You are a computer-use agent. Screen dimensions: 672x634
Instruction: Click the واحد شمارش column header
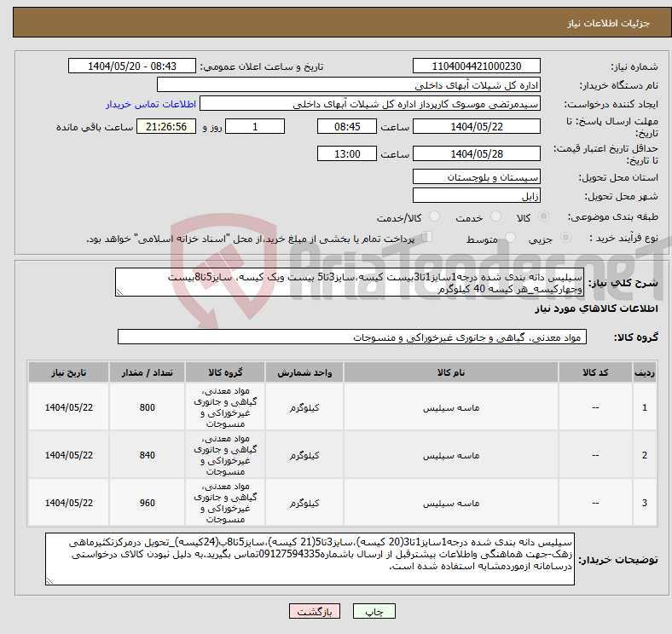pos(304,372)
